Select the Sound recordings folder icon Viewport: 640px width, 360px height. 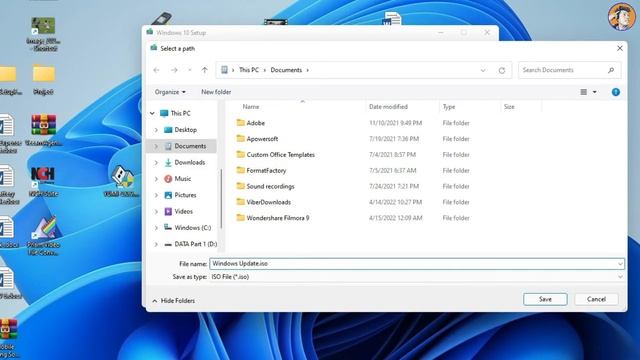pos(240,186)
